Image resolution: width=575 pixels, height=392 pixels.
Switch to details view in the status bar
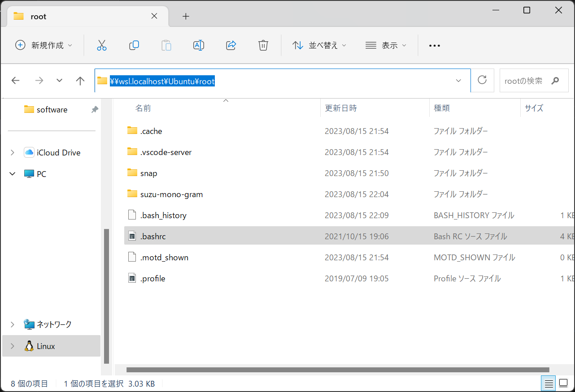tap(548, 383)
